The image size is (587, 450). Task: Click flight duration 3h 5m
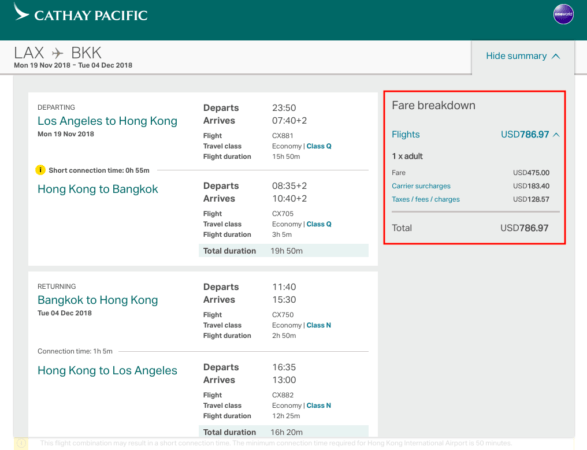pyautogui.click(x=282, y=234)
